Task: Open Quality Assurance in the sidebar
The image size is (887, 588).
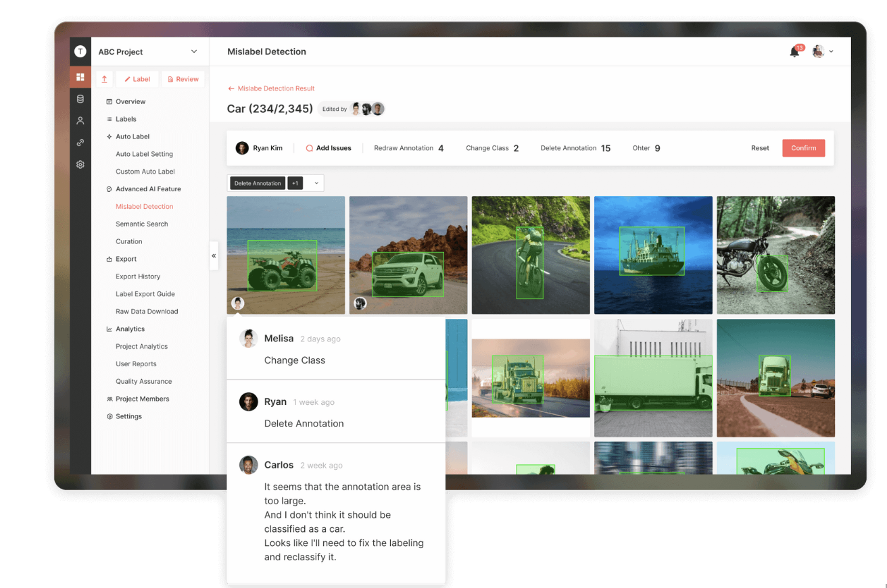Action: click(x=144, y=381)
